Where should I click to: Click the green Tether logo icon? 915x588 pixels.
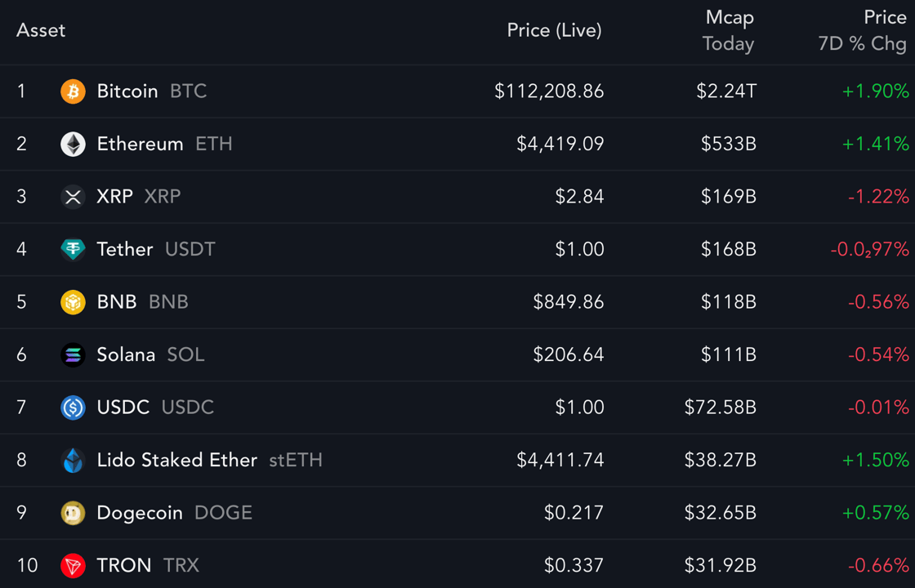tap(73, 250)
